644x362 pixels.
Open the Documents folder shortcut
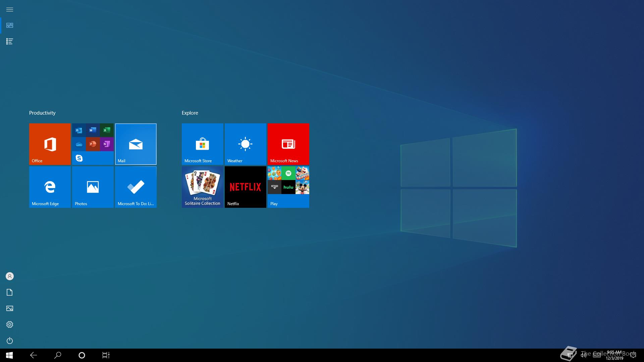coord(10,292)
